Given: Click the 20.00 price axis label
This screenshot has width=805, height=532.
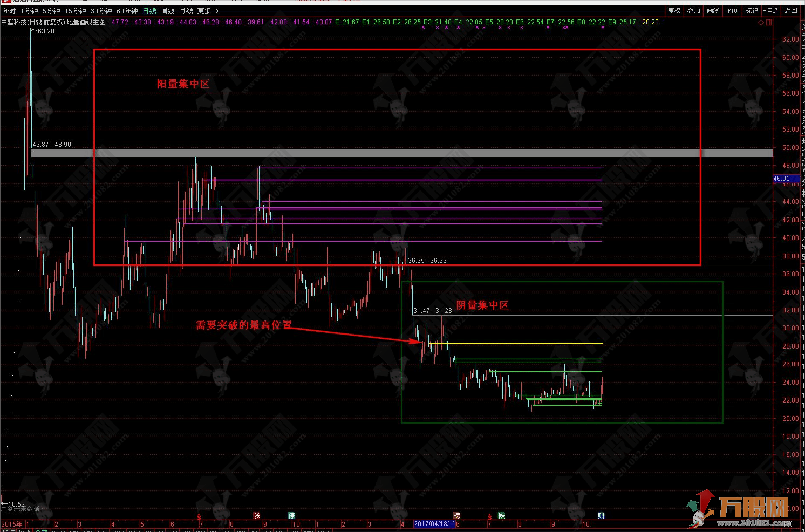Looking at the screenshot, I should coord(790,419).
